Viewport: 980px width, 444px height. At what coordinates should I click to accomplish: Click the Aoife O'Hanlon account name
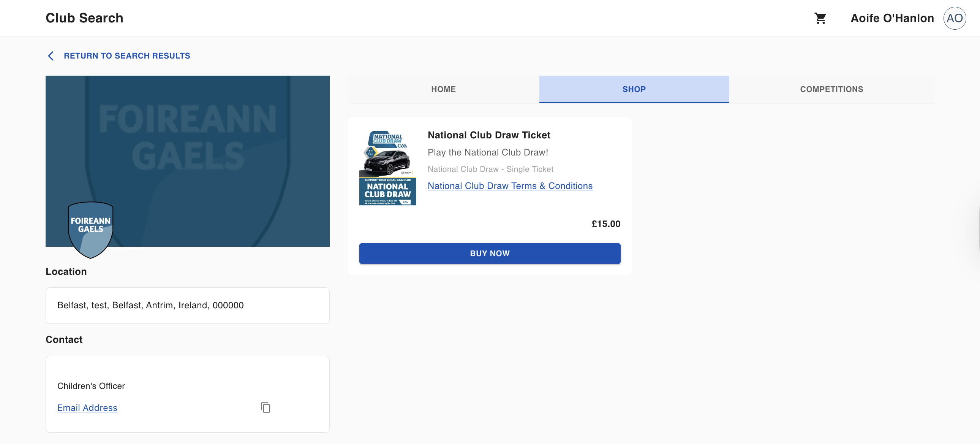(892, 18)
